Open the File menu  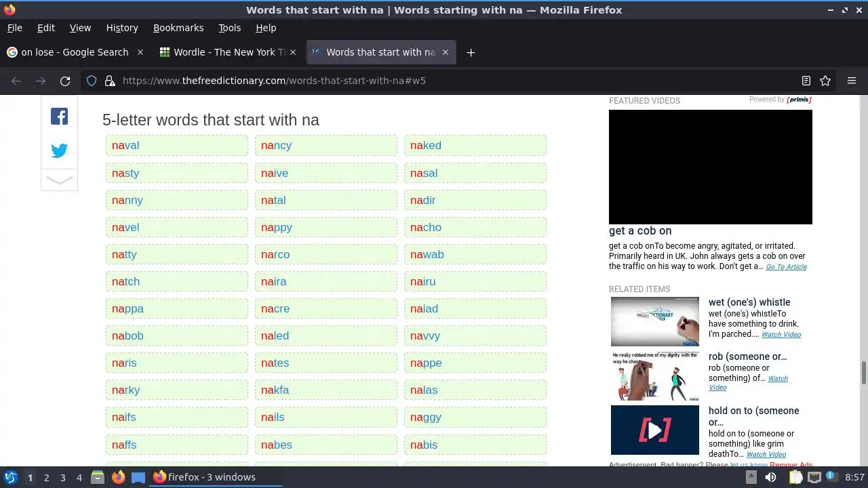coord(14,28)
